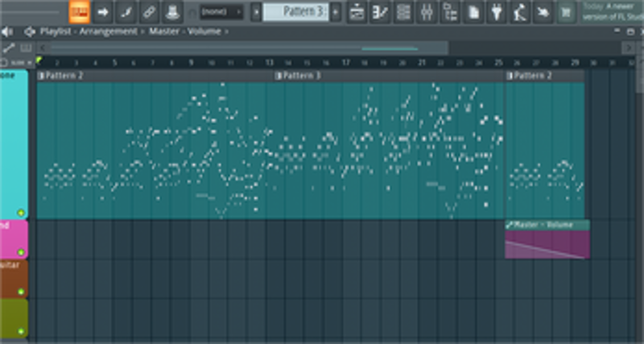The width and height of the screenshot is (644, 344).
Task: Open the Browser tree view icon
Action: click(450, 12)
